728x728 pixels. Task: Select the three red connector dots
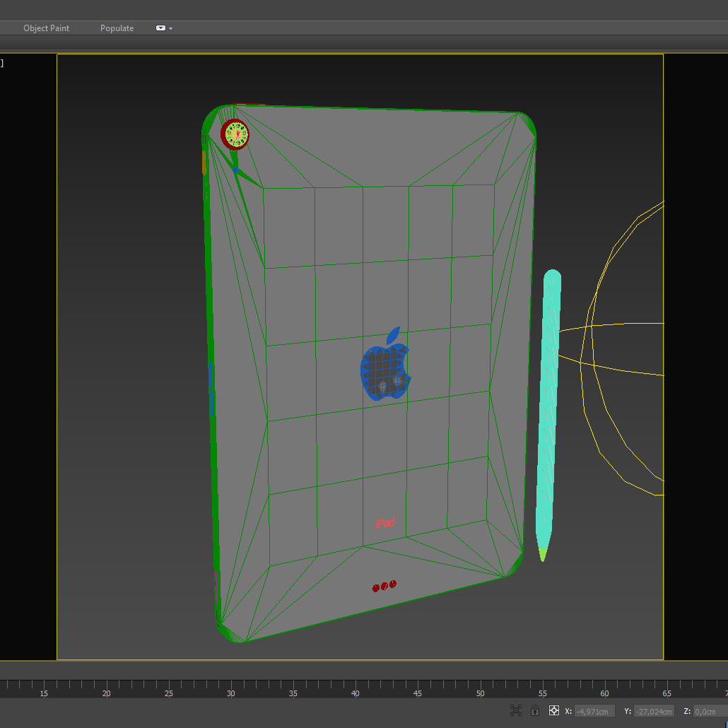pos(384,586)
